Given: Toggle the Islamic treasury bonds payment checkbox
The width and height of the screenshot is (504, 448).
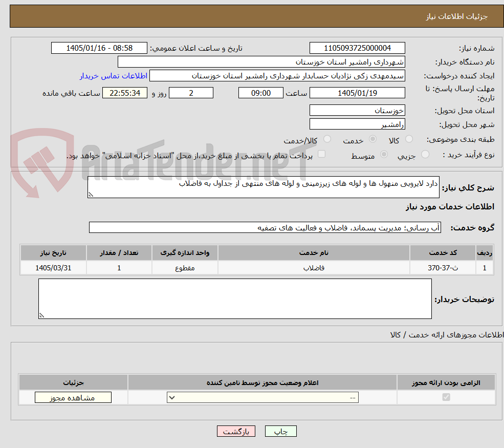Looking at the screenshot, I should (x=321, y=154).
